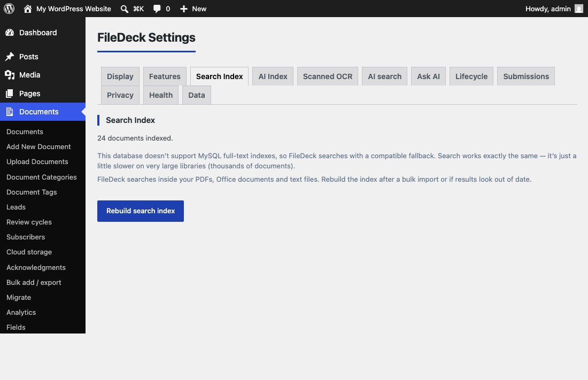Viewport: 588px width, 380px height.
Task: Open the Lifecycle tab
Action: pos(471,76)
